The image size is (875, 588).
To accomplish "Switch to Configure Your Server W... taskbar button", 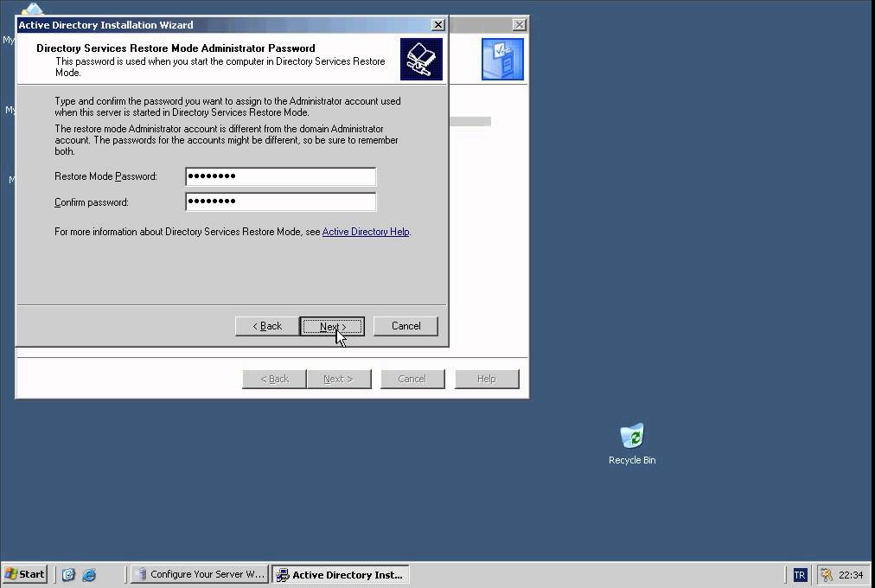I will coord(200,574).
